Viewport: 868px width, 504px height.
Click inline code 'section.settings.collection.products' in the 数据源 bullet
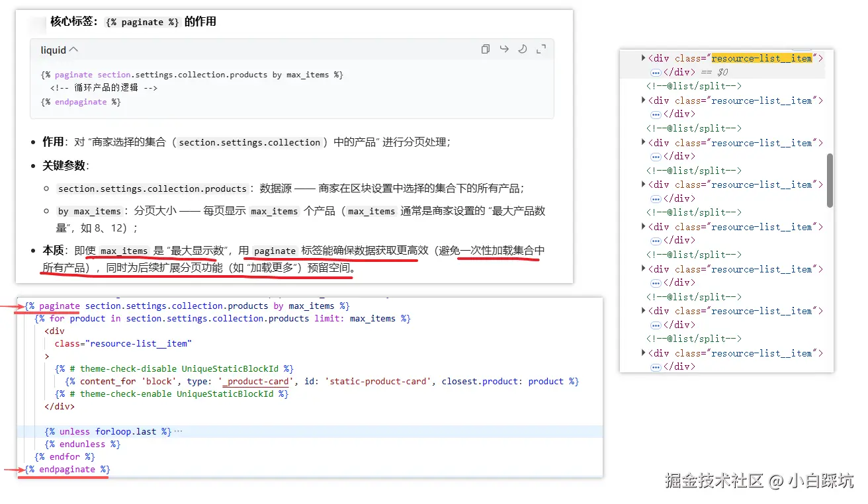152,189
